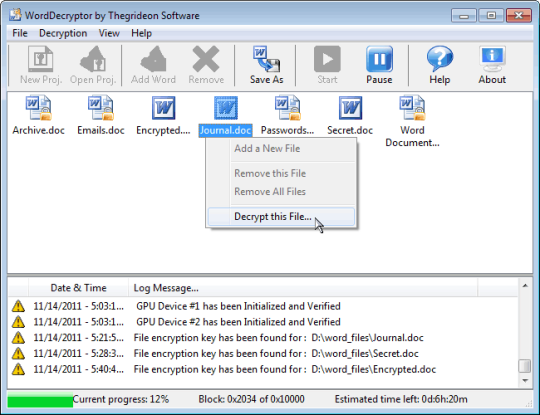Click the 11/14/2011 - 5:21:5... timestamp

pyautogui.click(x=79, y=338)
